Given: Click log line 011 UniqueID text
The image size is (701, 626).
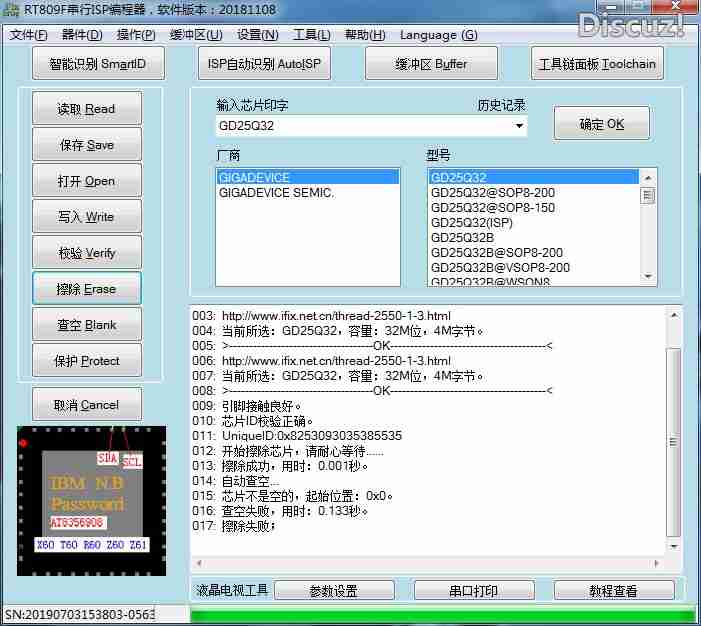Looking at the screenshot, I should tap(312, 436).
